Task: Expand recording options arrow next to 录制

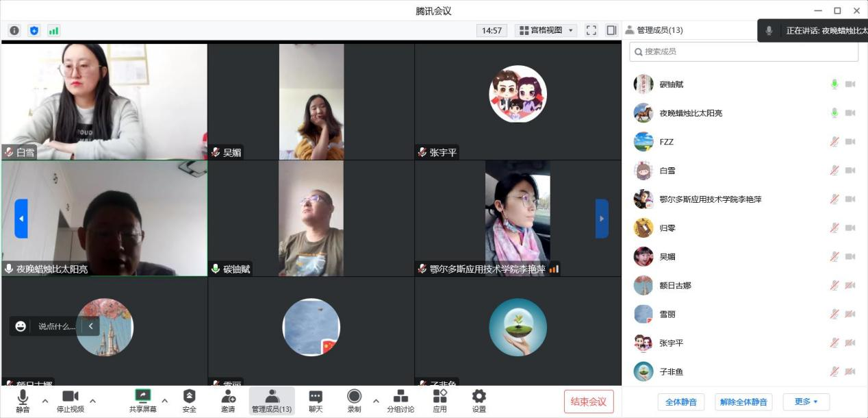Action: 376,401
